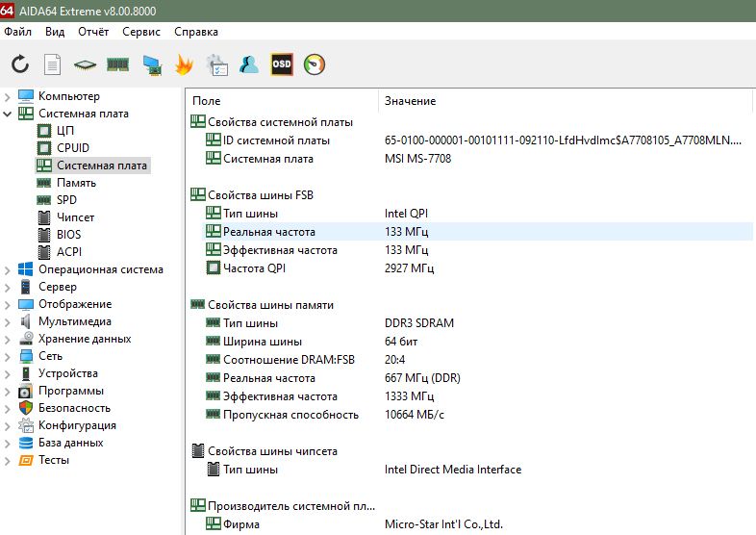This screenshot has height=535, width=756.
Task: Click the Свойства шины чипсета group header
Action: (272, 451)
